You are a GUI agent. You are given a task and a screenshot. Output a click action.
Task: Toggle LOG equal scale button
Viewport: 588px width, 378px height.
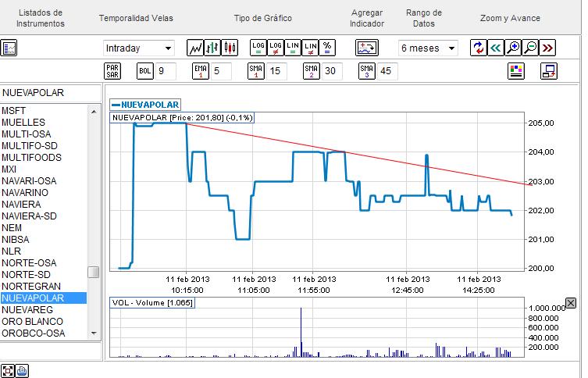pyautogui.click(x=258, y=48)
